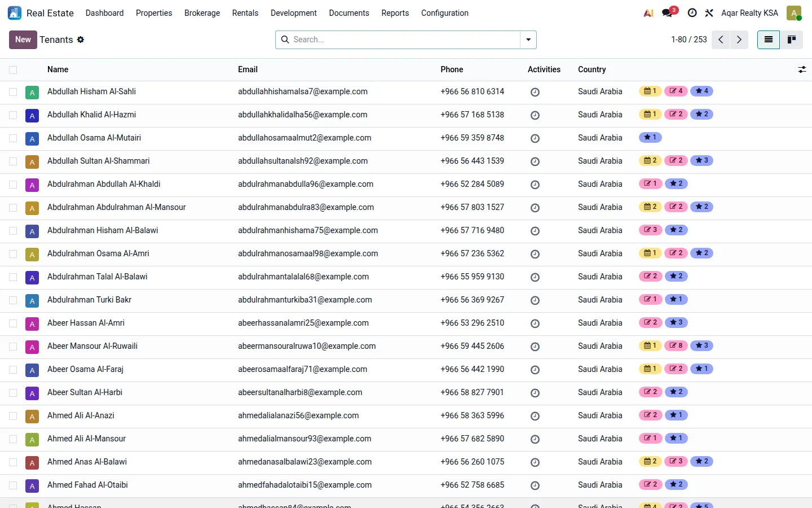Sort by the Email column header
Image resolution: width=812 pixels, height=508 pixels.
248,69
